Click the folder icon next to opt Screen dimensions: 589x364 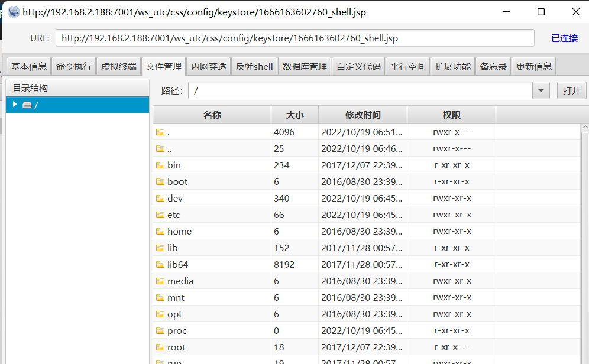(160, 314)
